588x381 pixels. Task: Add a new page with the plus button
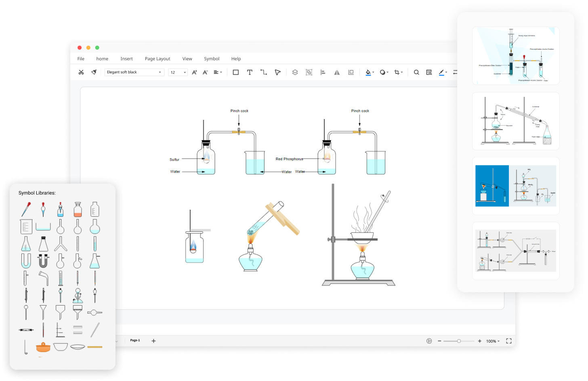pyautogui.click(x=153, y=341)
